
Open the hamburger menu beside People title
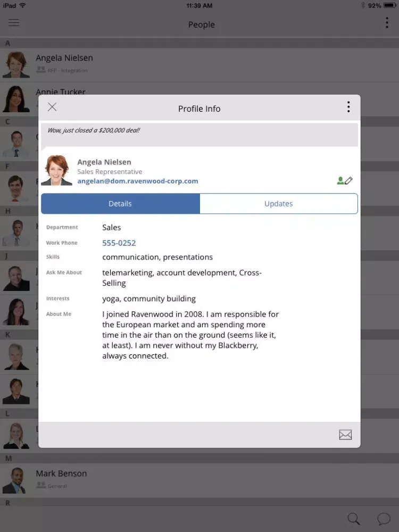pos(14,23)
